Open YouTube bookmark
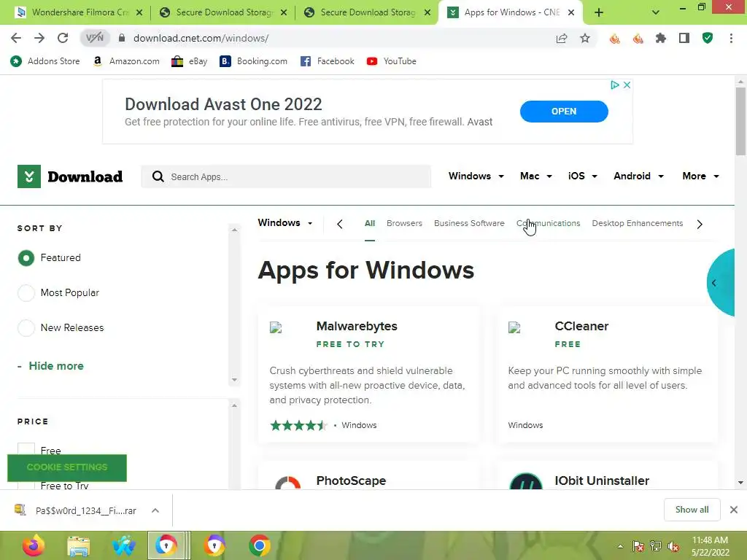The height and width of the screenshot is (560, 747). pos(392,61)
